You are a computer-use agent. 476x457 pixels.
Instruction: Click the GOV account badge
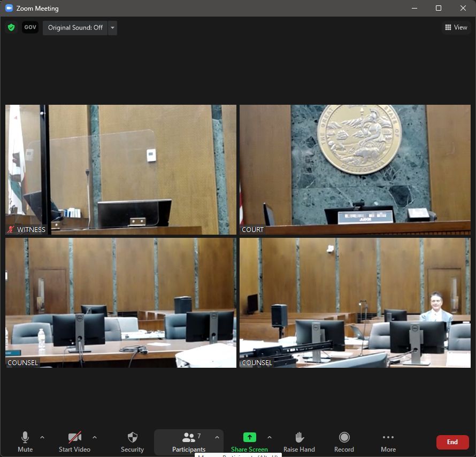pyautogui.click(x=30, y=27)
